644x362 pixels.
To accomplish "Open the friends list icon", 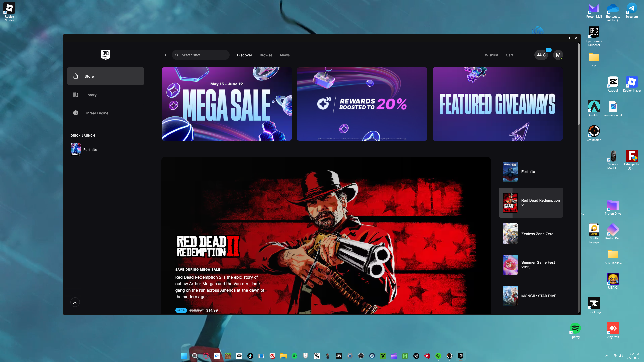I will tap(541, 55).
